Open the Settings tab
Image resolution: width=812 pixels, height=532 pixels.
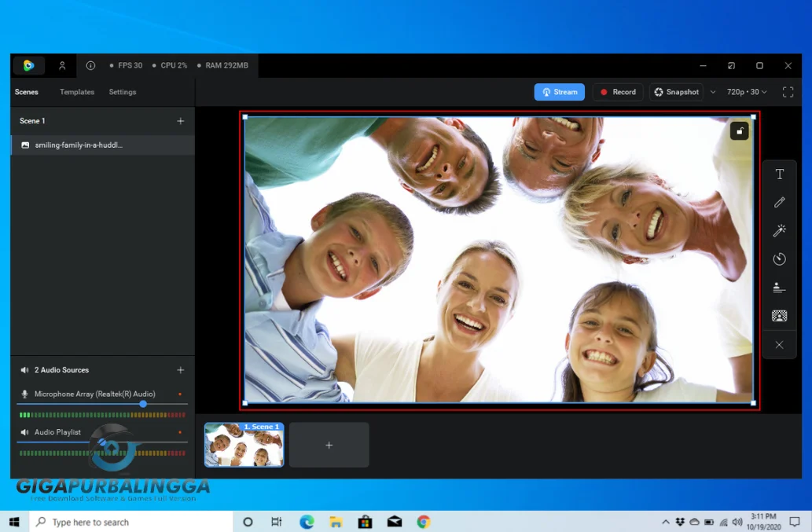coord(123,92)
